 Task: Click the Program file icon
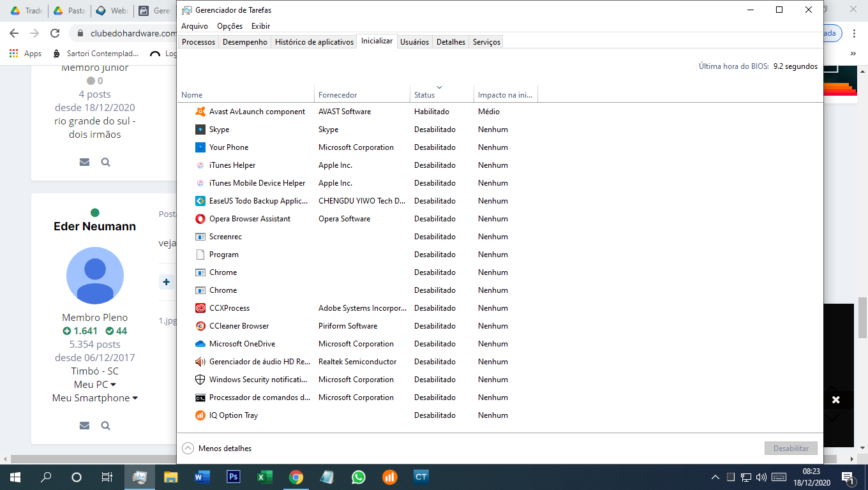click(x=200, y=255)
